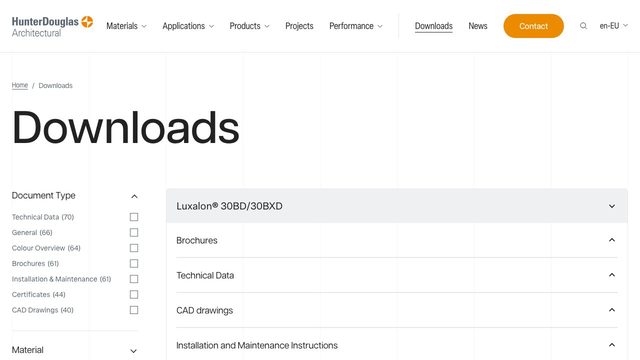Check the CAD Drawings (40) filter

tap(134, 310)
